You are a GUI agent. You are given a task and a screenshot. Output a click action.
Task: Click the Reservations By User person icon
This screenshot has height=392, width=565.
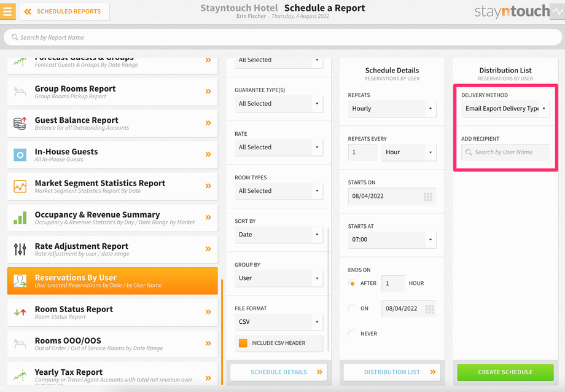pos(20,281)
